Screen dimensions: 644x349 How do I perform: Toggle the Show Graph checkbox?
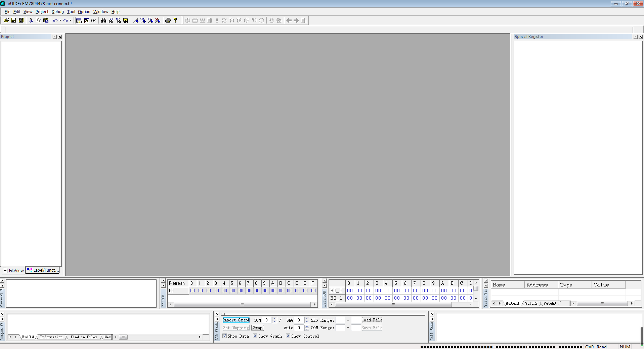255,336
